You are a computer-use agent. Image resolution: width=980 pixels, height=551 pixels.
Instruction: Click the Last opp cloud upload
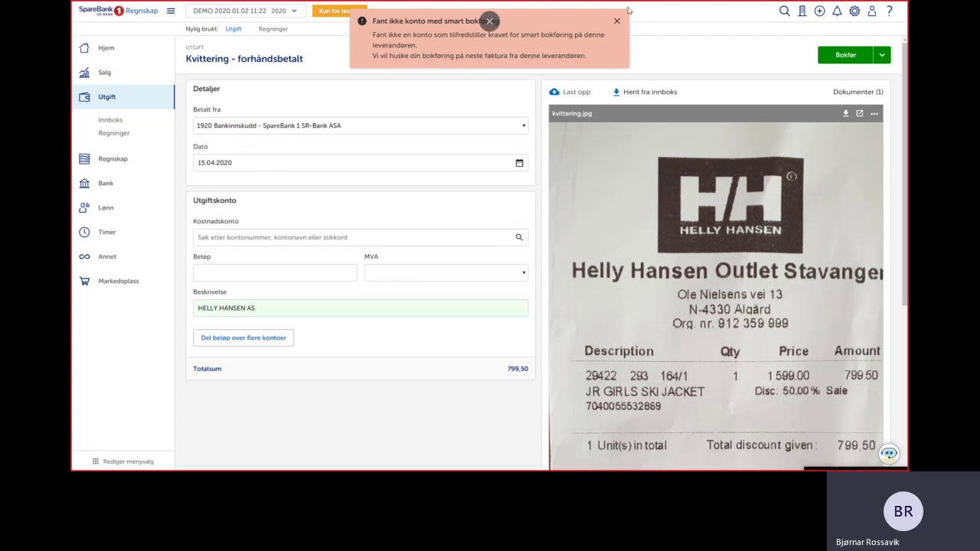pos(570,92)
